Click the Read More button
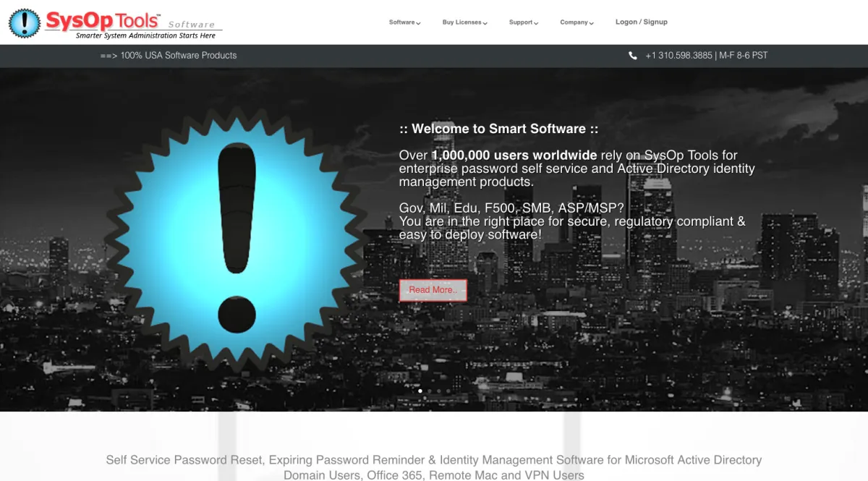The height and width of the screenshot is (481, 868). pos(433,289)
